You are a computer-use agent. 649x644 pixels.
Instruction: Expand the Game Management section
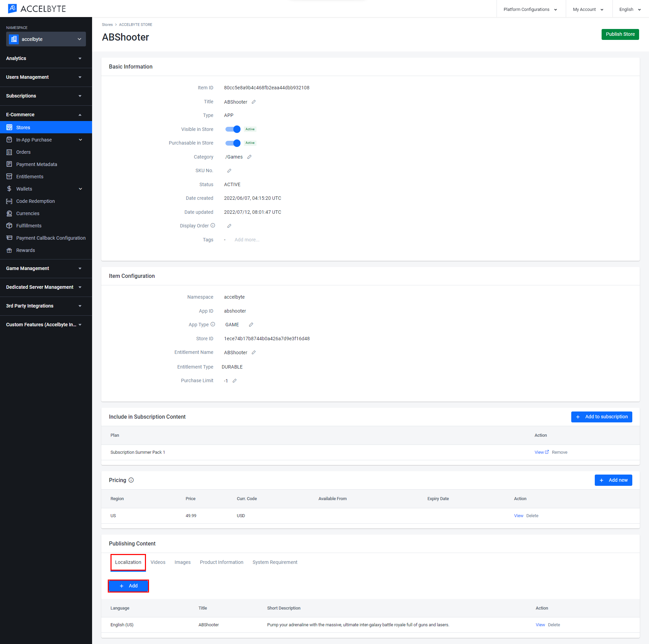click(x=46, y=268)
